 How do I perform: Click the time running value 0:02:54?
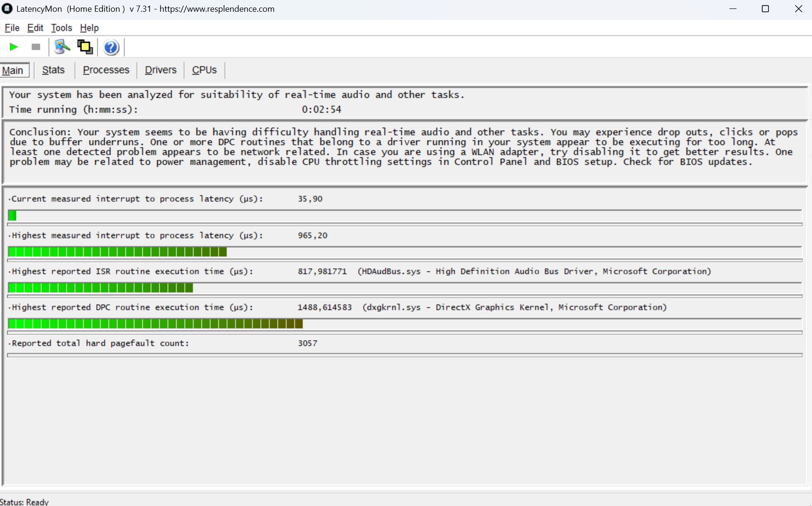pyautogui.click(x=322, y=109)
